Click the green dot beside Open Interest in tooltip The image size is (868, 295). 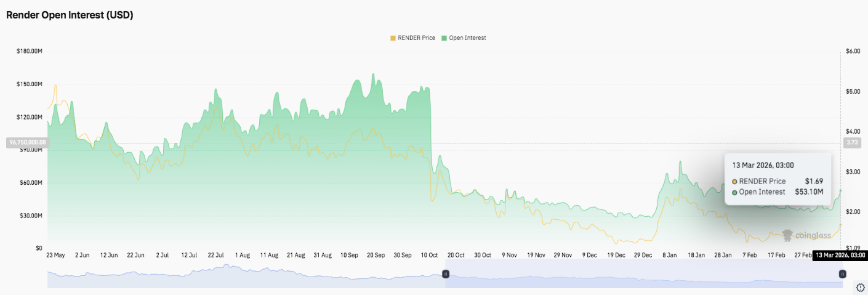[x=734, y=192]
